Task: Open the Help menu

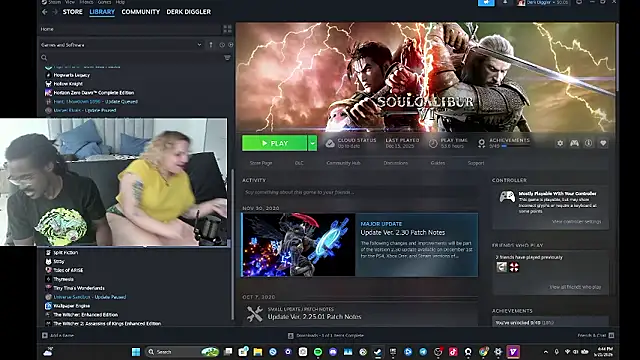Action: coord(120,2)
